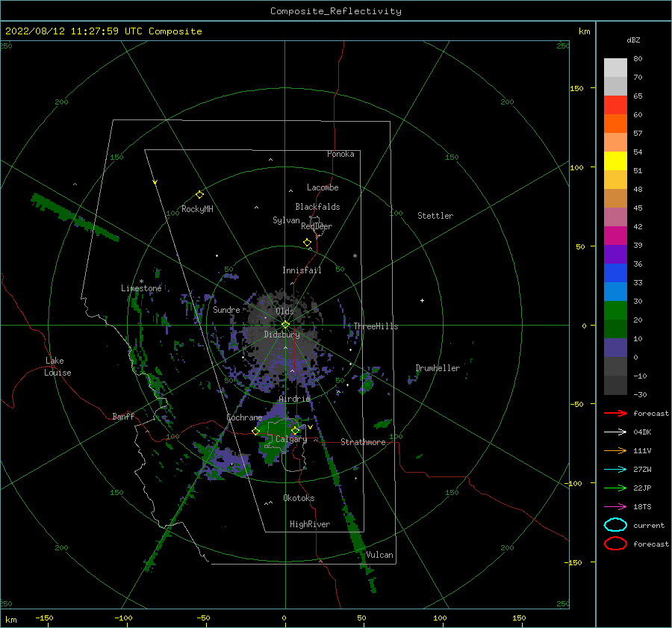Click the Lake Louise label
This screenshot has width=672, height=628.
(x=57, y=367)
